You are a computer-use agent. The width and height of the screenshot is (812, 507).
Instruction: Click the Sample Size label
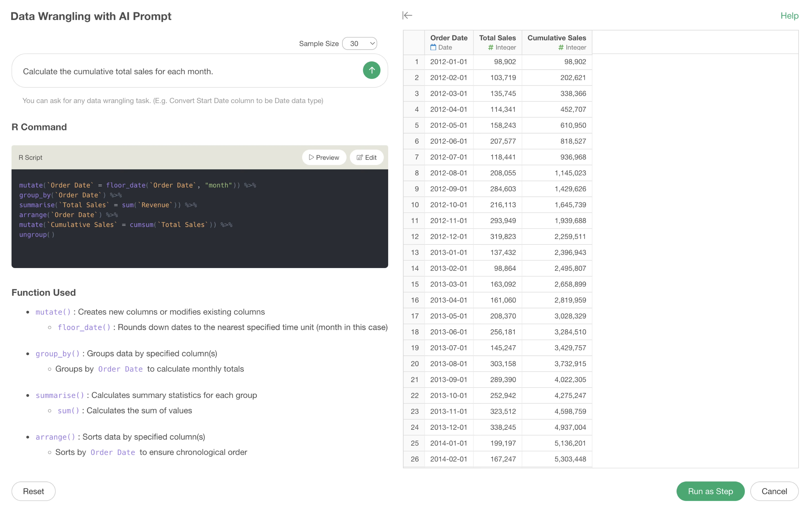[319, 44]
